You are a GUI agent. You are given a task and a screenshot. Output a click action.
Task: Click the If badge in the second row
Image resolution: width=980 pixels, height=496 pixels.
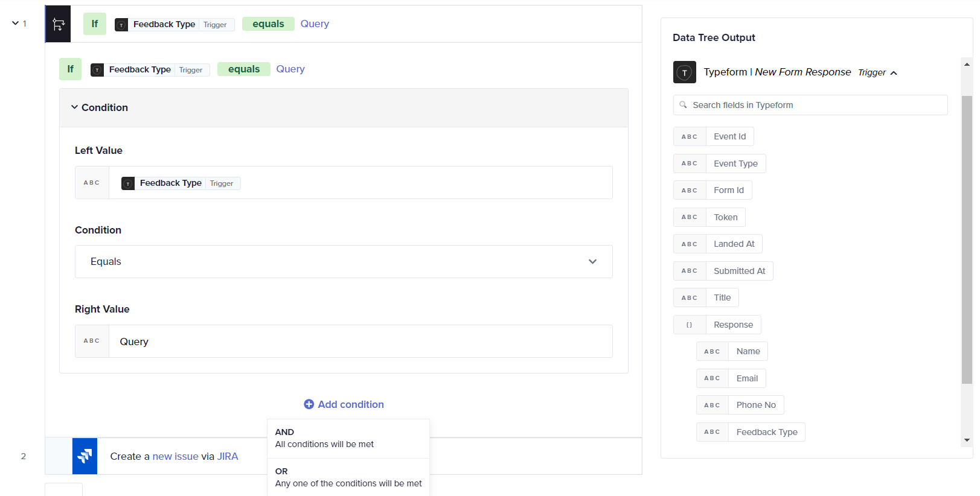[x=70, y=69]
